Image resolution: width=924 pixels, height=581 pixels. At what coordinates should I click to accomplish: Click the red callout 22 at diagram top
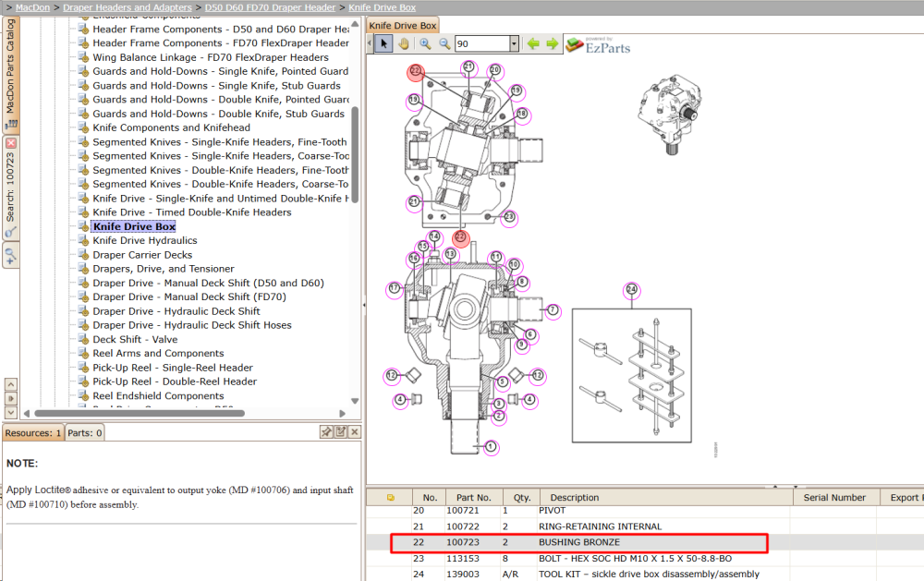coord(416,71)
